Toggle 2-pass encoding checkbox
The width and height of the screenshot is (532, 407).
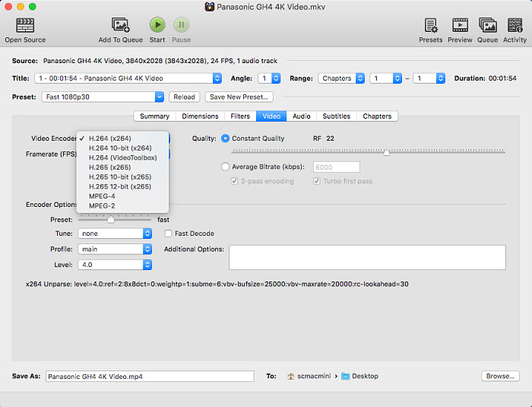click(x=234, y=181)
